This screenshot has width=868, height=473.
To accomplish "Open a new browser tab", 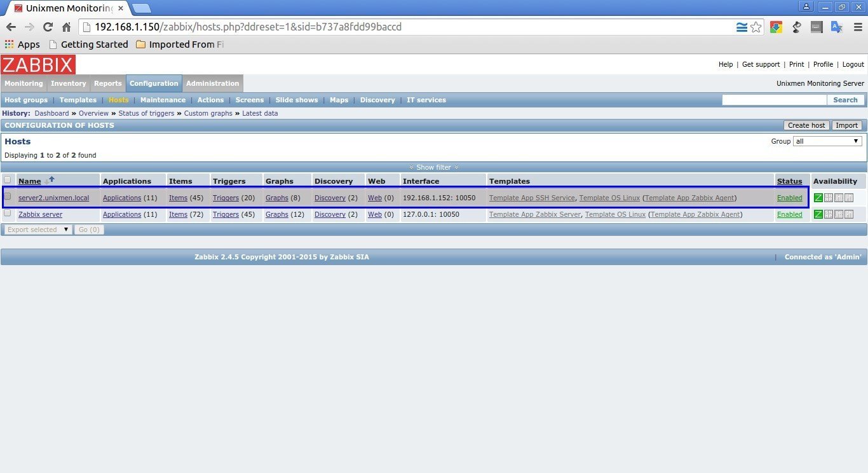I will tap(142, 8).
